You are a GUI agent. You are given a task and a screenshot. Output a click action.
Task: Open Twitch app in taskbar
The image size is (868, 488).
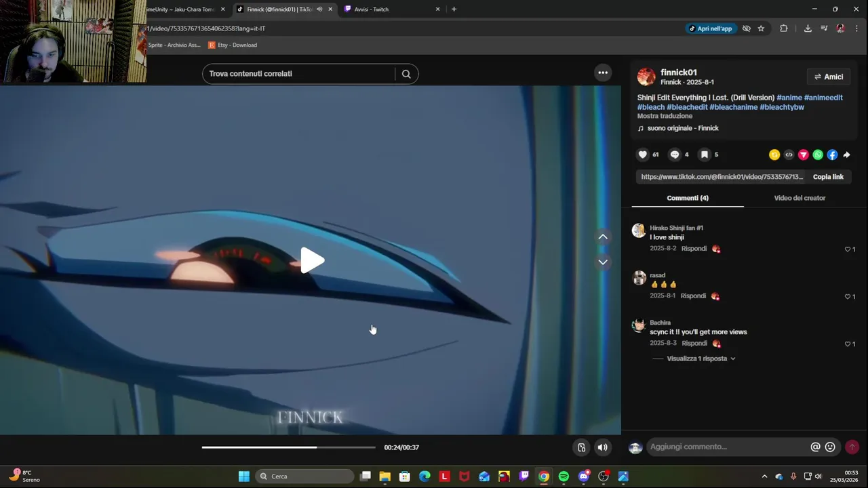point(524,476)
